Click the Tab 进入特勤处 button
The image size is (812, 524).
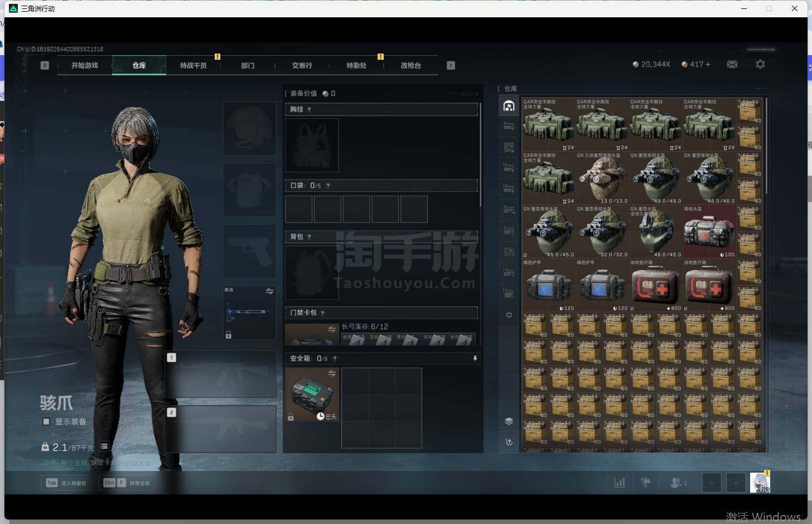[66, 483]
